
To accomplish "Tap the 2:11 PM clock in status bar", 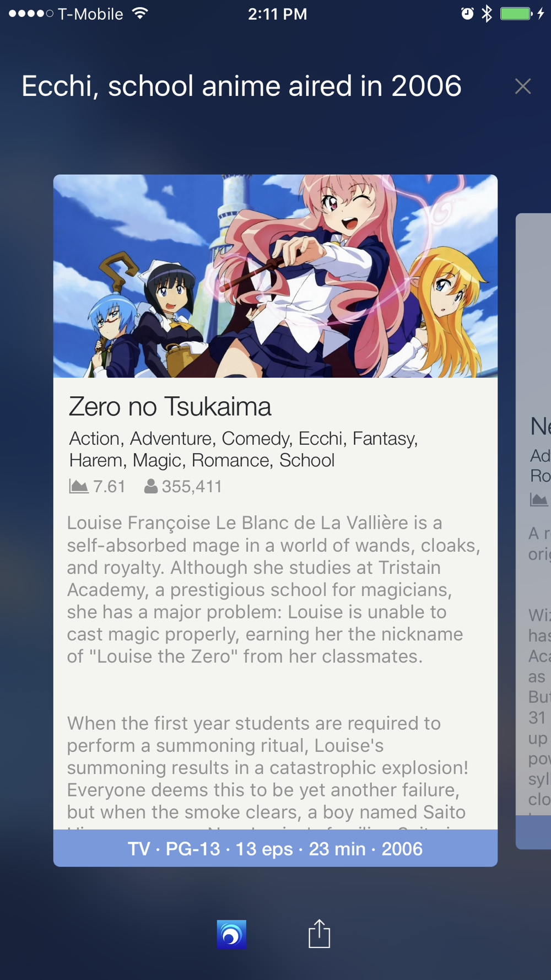I will point(277,14).
